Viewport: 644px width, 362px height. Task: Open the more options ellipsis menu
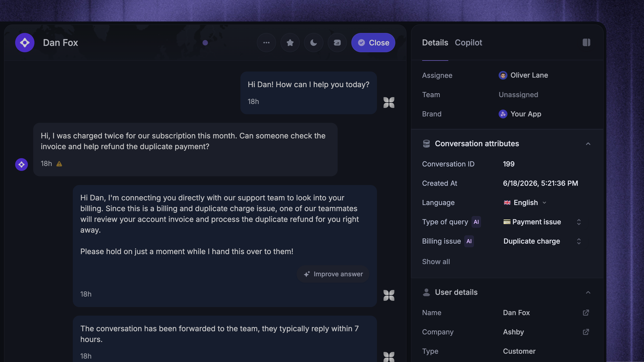point(266,42)
